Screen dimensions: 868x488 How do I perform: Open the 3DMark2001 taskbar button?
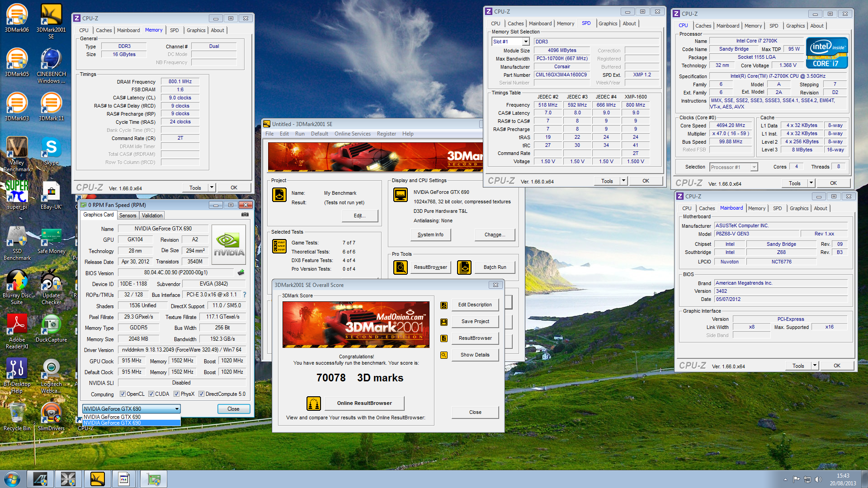97,479
